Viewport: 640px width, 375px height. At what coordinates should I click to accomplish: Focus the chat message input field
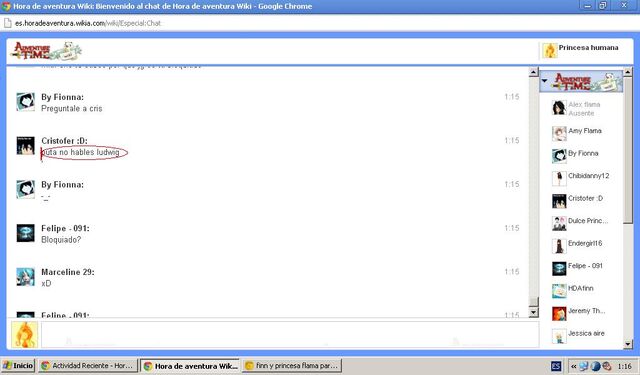[290, 334]
